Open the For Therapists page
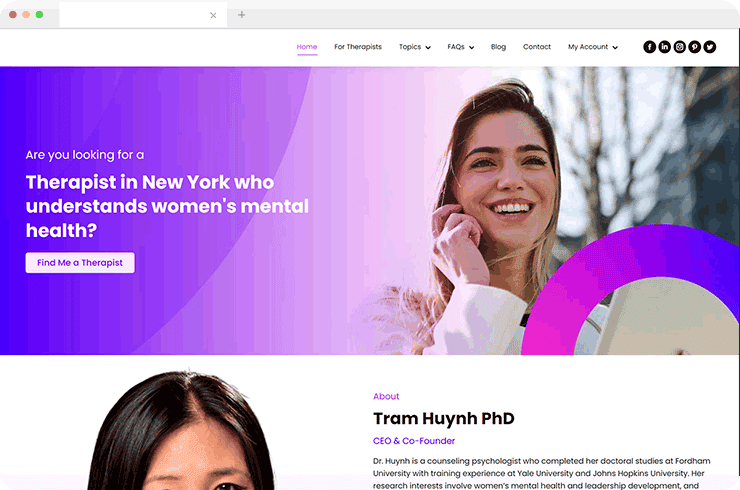 click(357, 47)
